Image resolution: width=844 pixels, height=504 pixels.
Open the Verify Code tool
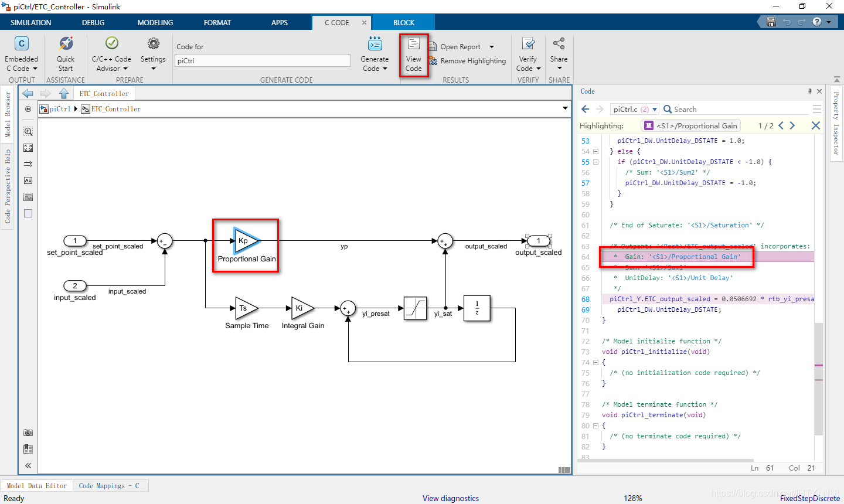coord(528,54)
